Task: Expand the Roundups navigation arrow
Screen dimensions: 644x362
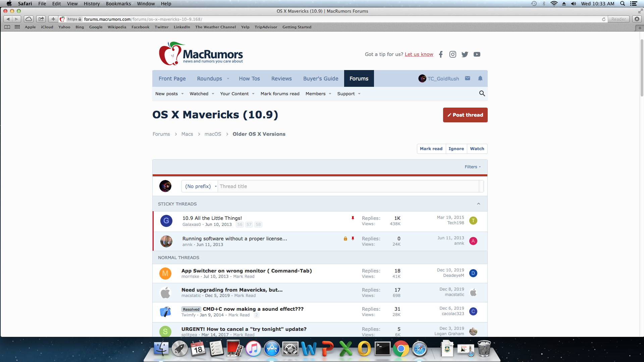Action: point(228,79)
